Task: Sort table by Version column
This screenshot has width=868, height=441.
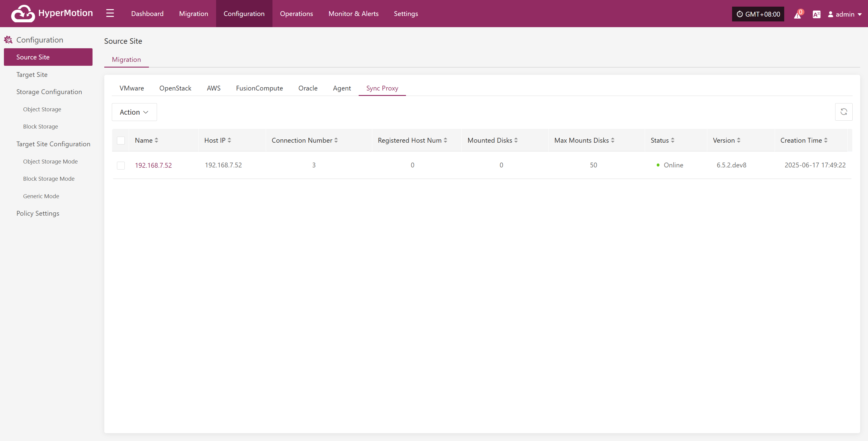Action: (739, 140)
